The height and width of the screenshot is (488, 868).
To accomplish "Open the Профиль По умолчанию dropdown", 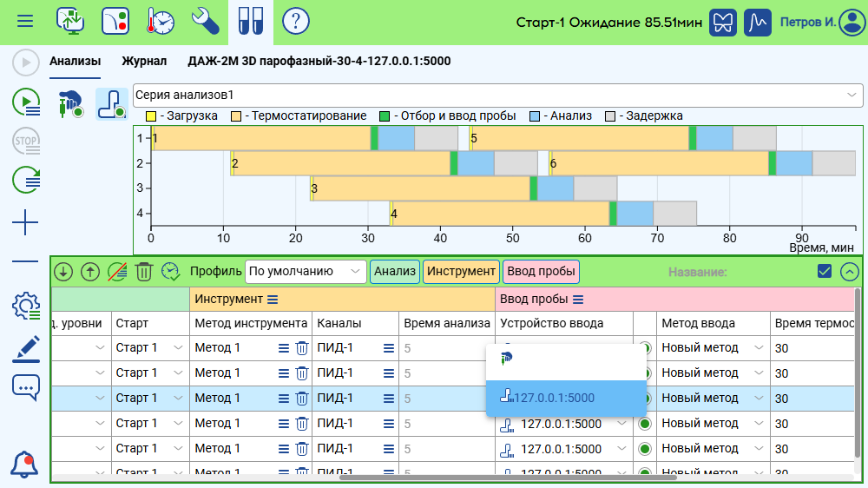I will tap(306, 271).
